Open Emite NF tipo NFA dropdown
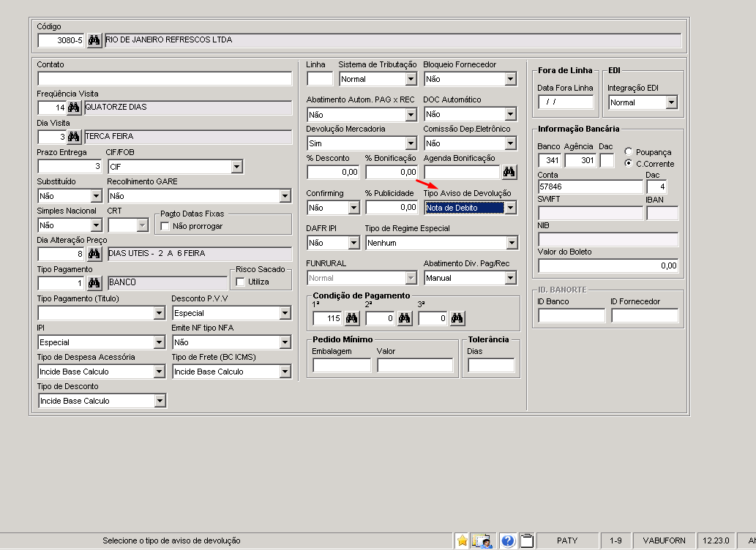 (285, 343)
